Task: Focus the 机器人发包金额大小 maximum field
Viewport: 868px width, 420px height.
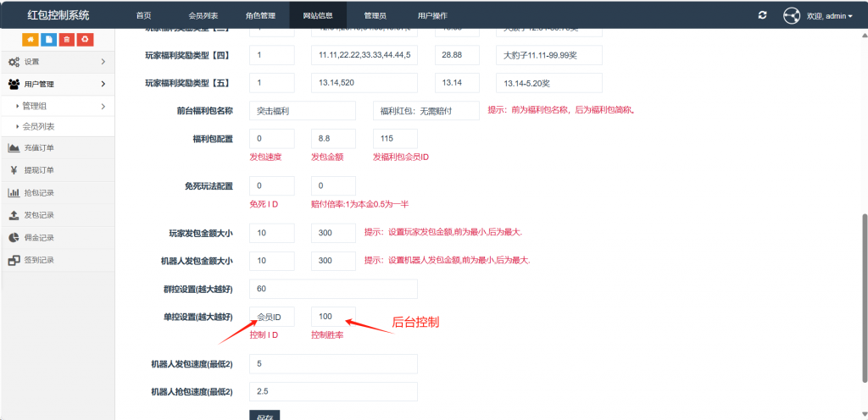Action: [334, 261]
